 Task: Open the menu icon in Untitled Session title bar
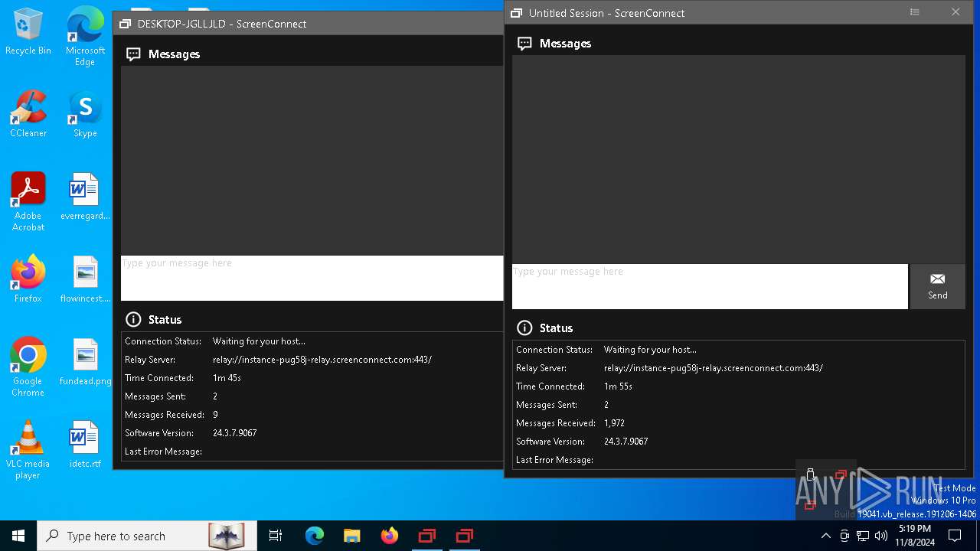(914, 12)
